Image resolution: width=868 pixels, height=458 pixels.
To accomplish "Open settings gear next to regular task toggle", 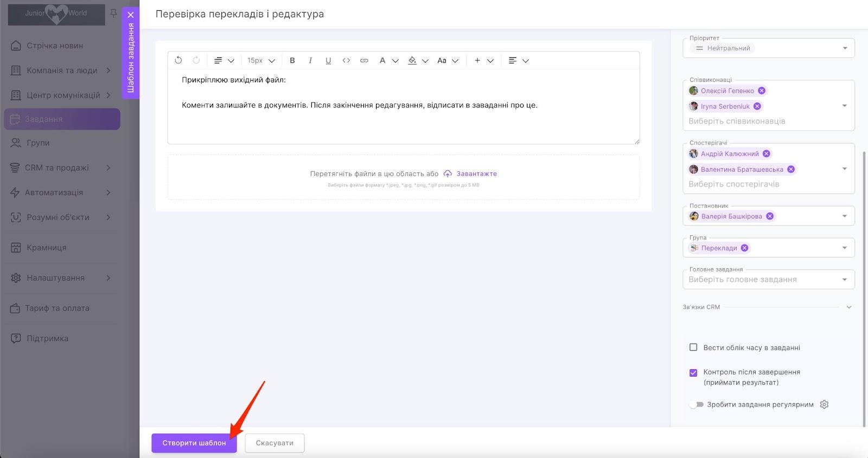I will (824, 404).
